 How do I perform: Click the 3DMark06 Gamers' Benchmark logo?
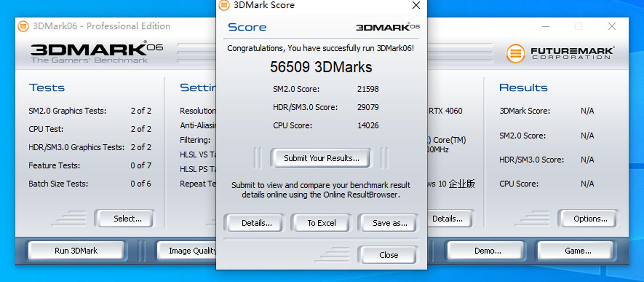pos(97,52)
